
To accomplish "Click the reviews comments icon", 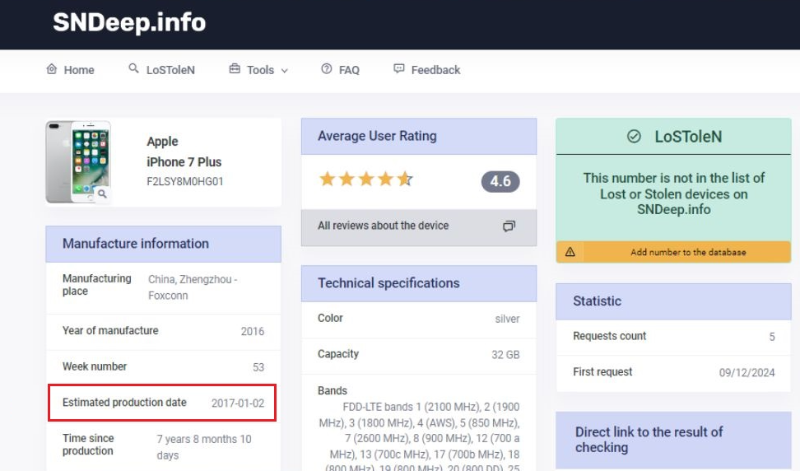I will click(x=509, y=226).
